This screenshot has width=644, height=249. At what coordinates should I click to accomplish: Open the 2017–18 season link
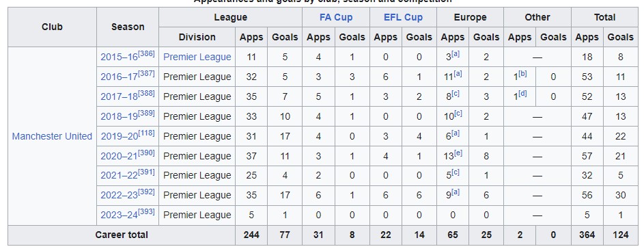119,96
